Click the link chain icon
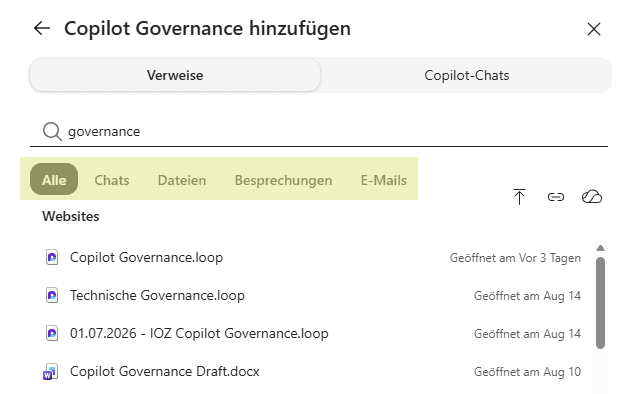The height and width of the screenshot is (394, 638). [556, 197]
